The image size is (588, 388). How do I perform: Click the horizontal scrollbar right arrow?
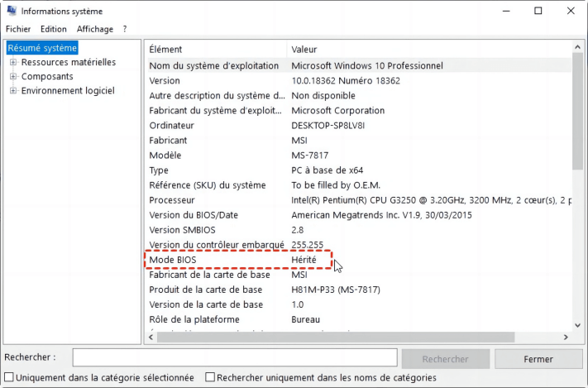(565, 338)
